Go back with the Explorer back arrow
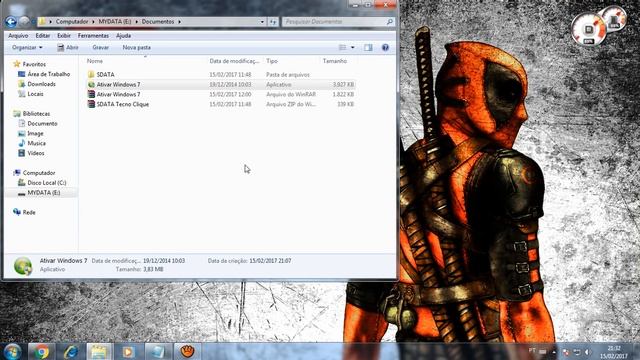The width and height of the screenshot is (640, 360). click(11, 22)
